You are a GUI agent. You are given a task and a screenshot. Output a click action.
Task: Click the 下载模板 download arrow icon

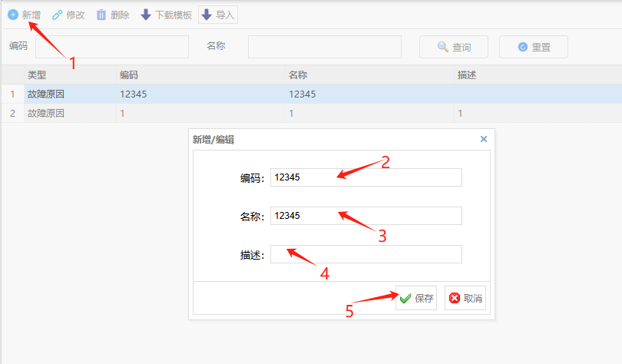(x=146, y=15)
